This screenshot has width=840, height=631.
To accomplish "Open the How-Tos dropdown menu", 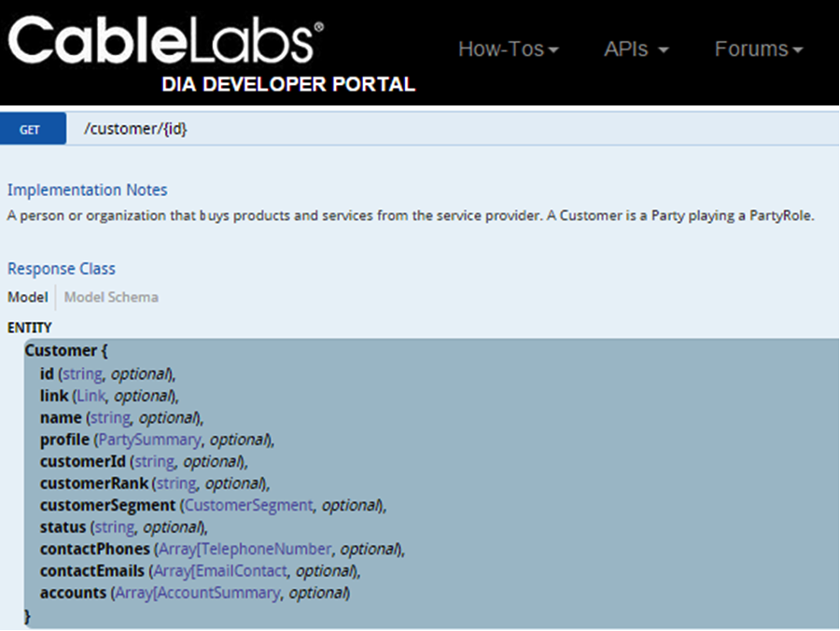I will click(508, 49).
